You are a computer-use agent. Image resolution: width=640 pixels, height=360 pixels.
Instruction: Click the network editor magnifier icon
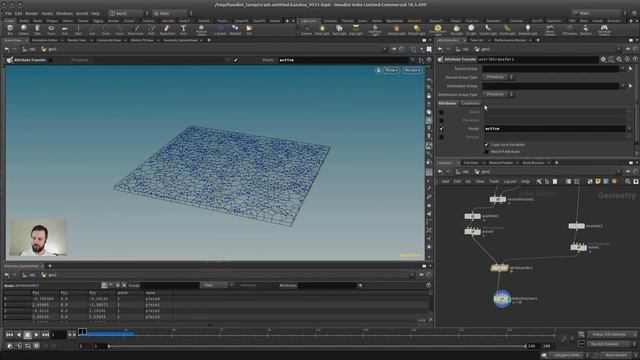point(628,181)
